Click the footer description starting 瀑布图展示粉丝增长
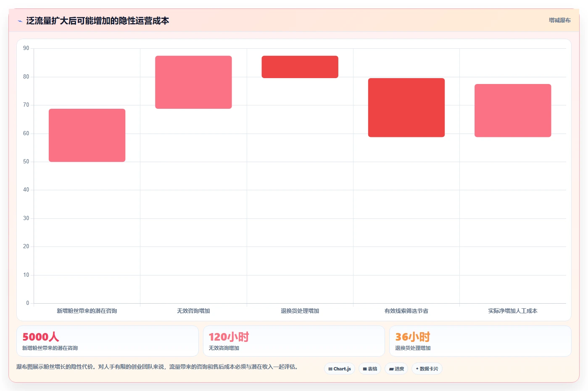Viewport: 588px width, 391px height. (157, 367)
